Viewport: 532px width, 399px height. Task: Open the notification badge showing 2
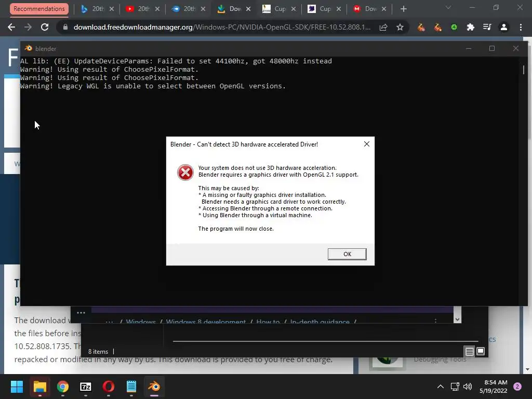pos(517,387)
